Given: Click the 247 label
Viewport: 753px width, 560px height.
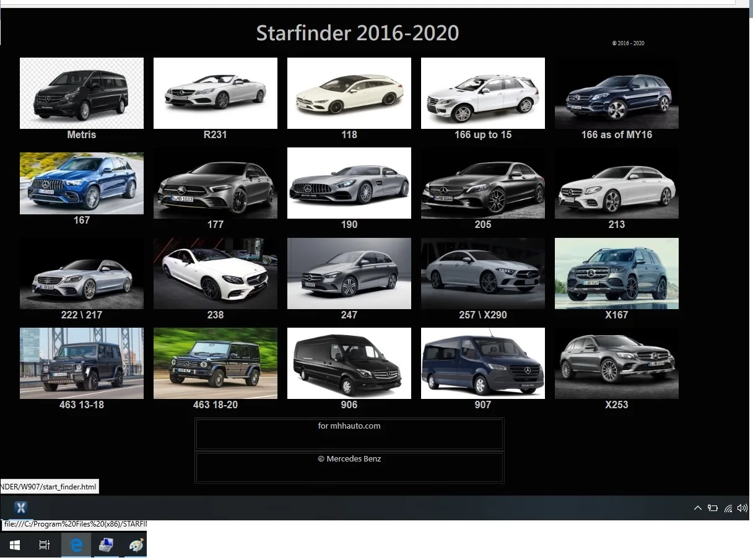Looking at the screenshot, I should 349,315.
